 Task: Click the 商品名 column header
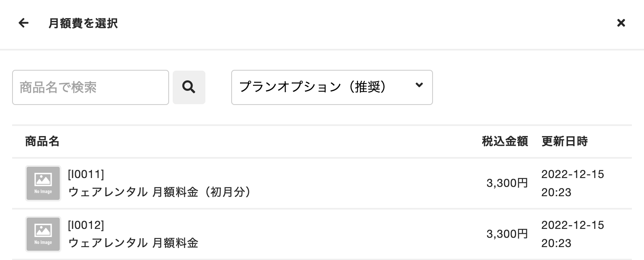click(42, 141)
